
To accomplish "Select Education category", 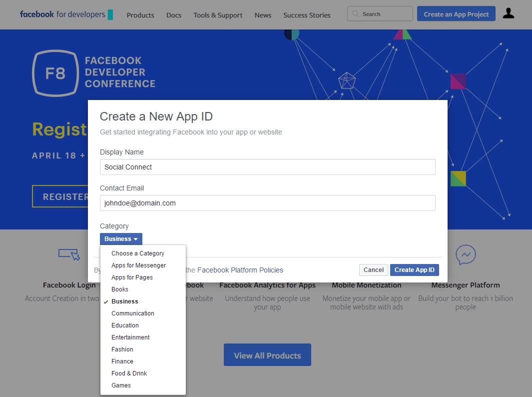I will click(x=143, y=325).
